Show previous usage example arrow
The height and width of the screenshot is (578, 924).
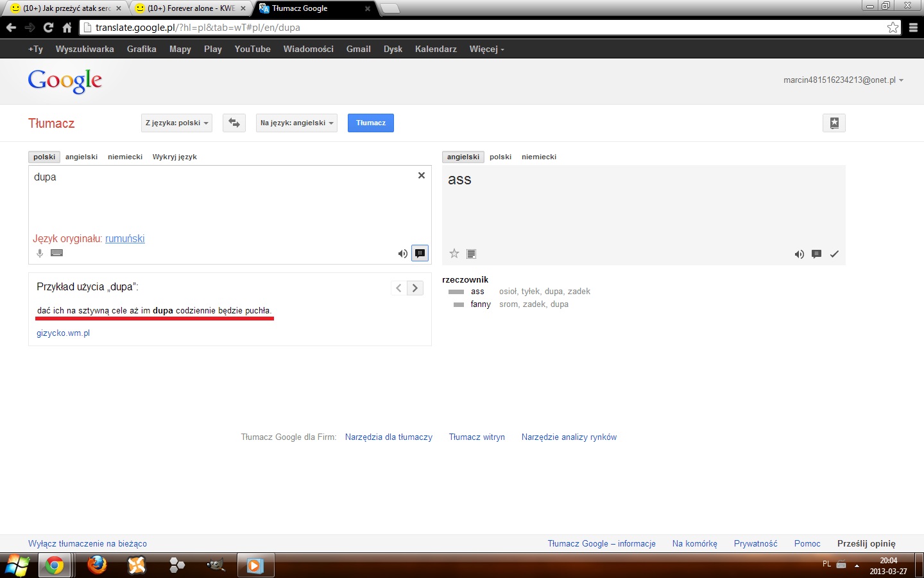pyautogui.click(x=398, y=288)
